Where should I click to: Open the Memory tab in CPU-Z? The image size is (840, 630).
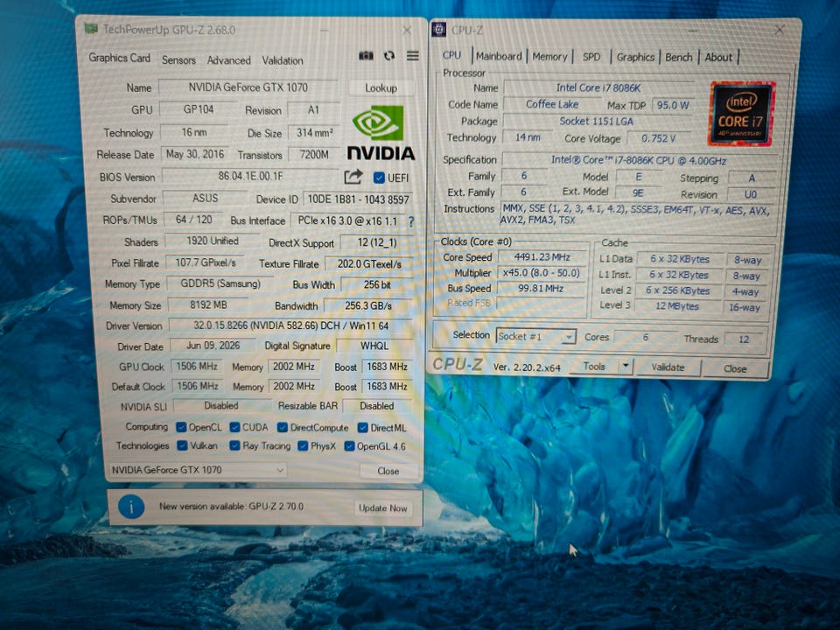549,57
